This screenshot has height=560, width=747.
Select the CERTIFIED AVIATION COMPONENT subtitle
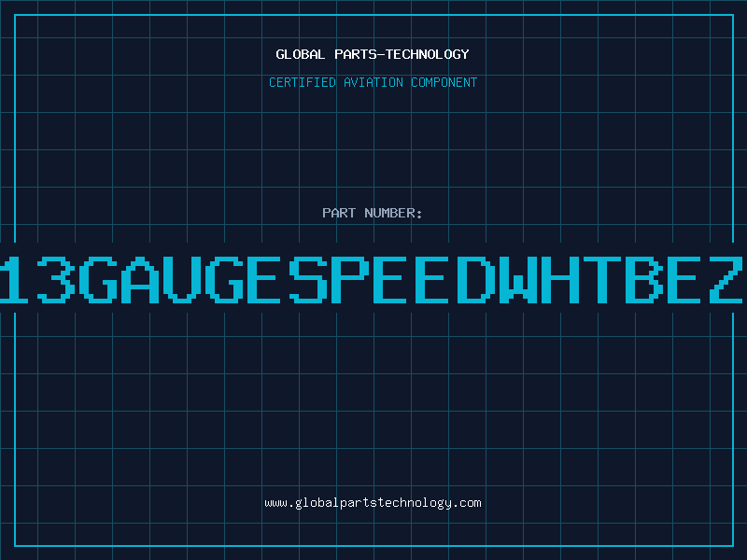373,82
